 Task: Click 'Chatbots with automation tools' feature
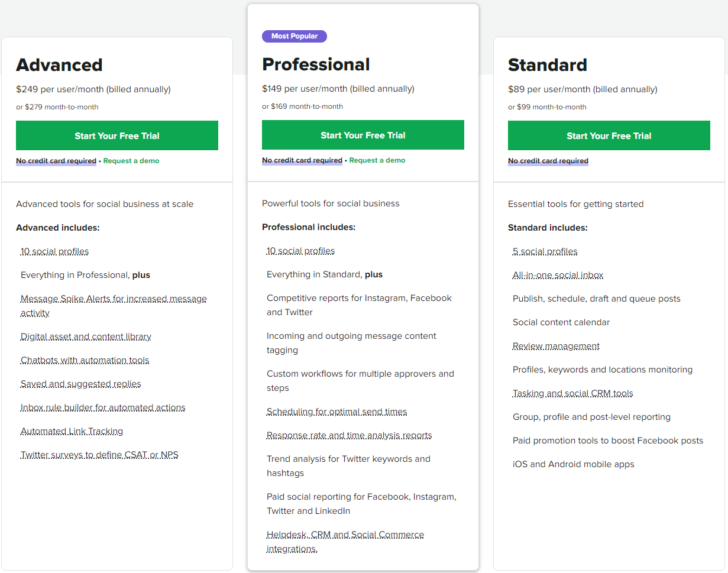pyautogui.click(x=85, y=360)
